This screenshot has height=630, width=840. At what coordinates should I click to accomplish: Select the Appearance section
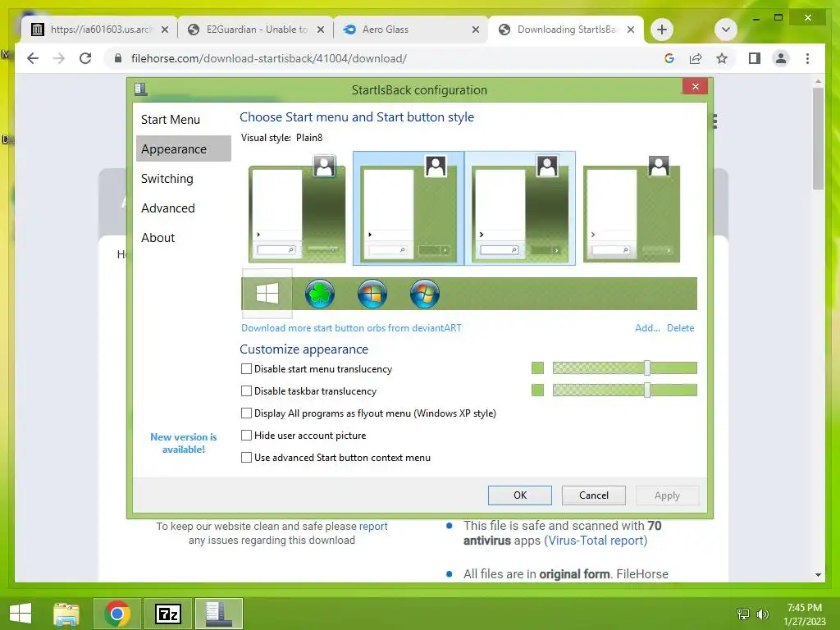coord(184,149)
